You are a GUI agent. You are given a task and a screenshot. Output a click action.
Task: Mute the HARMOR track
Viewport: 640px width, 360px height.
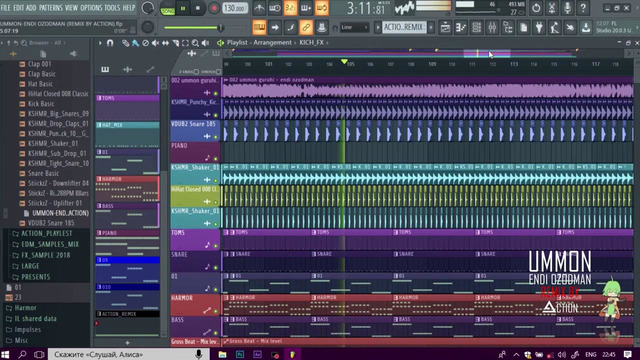(x=216, y=311)
